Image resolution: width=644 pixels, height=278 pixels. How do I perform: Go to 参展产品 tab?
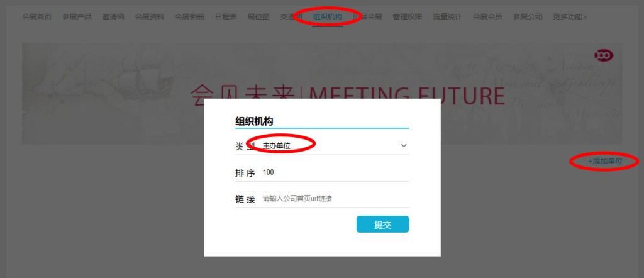77,17
